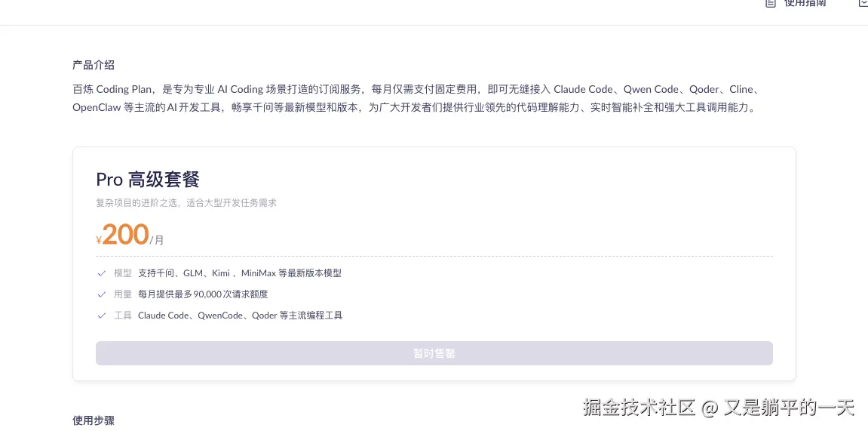This screenshot has height=431, width=868.
Task: Click the document icon beside 使用指南
Action: click(770, 3)
